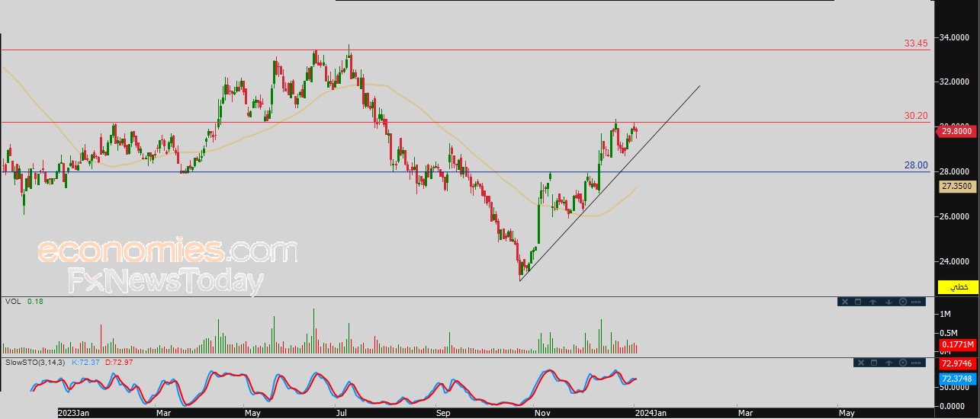Click Sep on the time axis
This screenshot has height=419, width=980.
pos(444,413)
